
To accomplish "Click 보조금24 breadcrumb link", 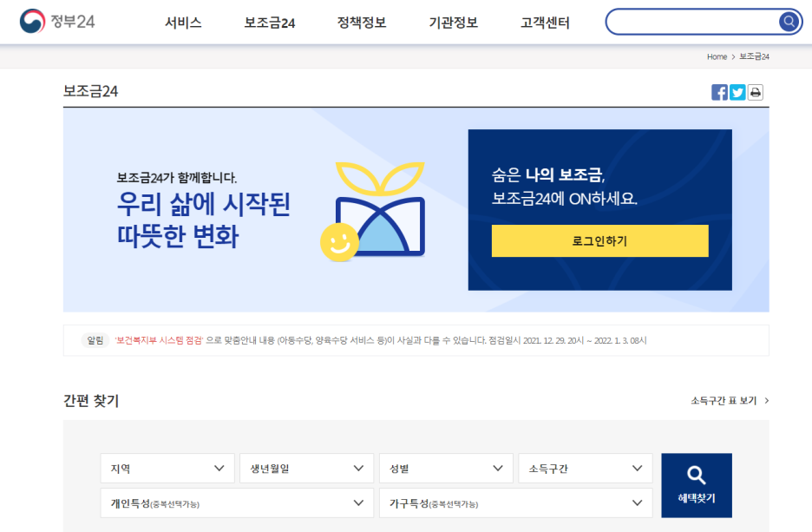I will pos(754,56).
